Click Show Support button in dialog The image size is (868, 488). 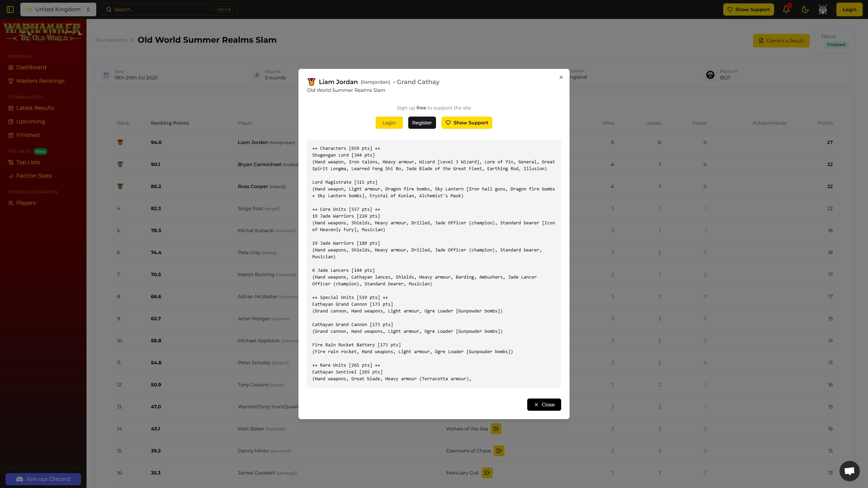(467, 123)
